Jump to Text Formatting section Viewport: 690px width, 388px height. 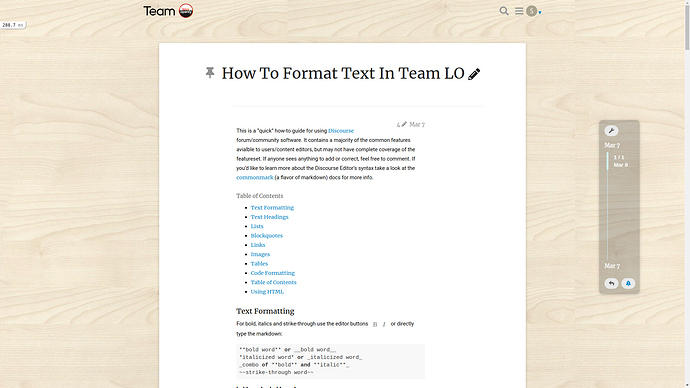tap(272, 208)
